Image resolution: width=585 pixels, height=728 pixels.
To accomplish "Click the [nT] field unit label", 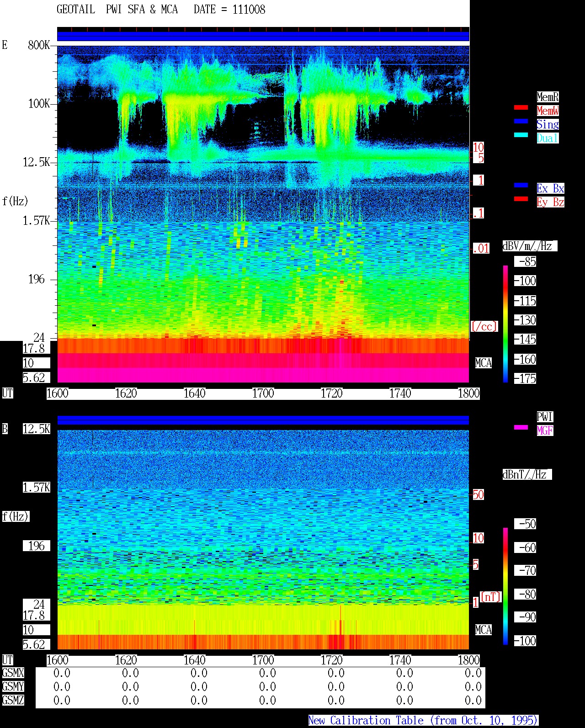I will click(x=490, y=597).
